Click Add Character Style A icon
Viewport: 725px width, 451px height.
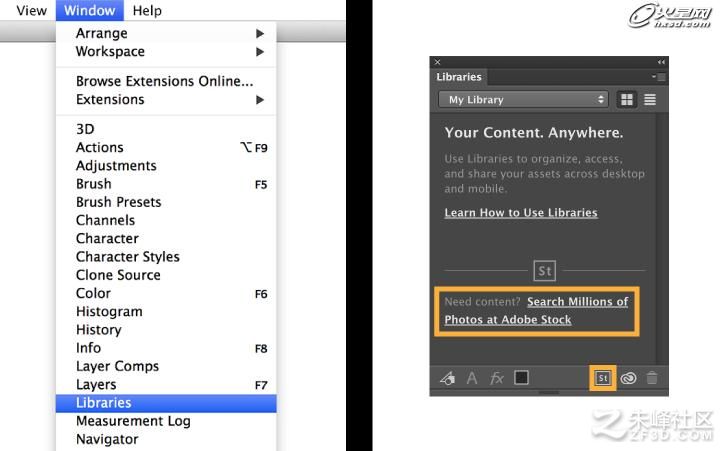[472, 378]
